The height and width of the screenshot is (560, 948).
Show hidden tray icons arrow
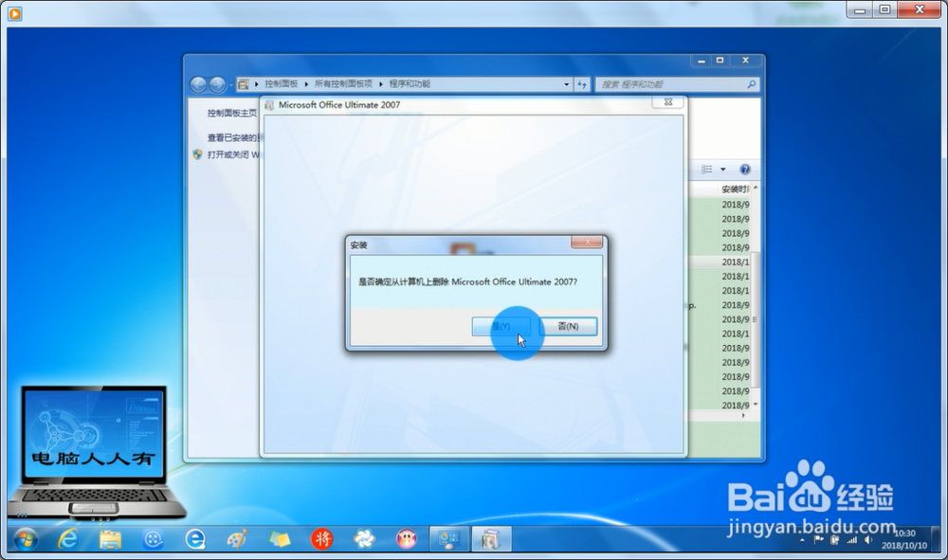click(x=802, y=540)
